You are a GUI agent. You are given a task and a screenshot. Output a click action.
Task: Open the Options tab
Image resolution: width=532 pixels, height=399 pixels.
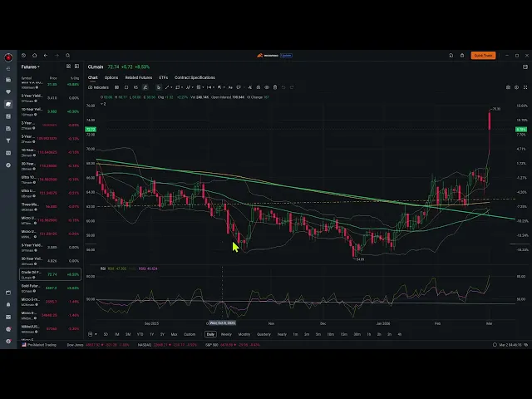[111, 77]
